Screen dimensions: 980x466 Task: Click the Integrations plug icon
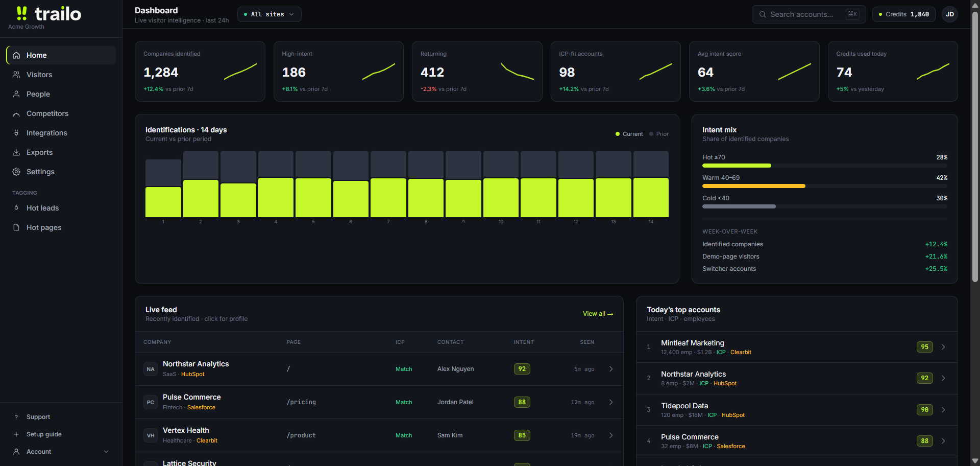click(16, 133)
